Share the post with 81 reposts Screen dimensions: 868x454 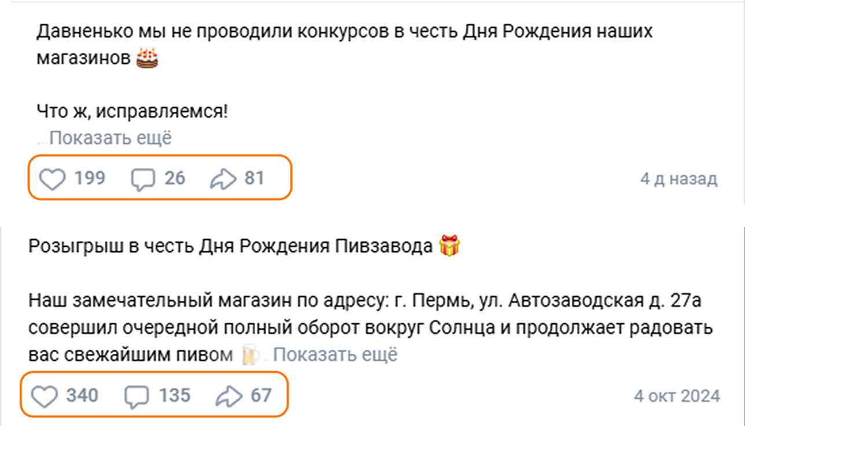coord(223,179)
